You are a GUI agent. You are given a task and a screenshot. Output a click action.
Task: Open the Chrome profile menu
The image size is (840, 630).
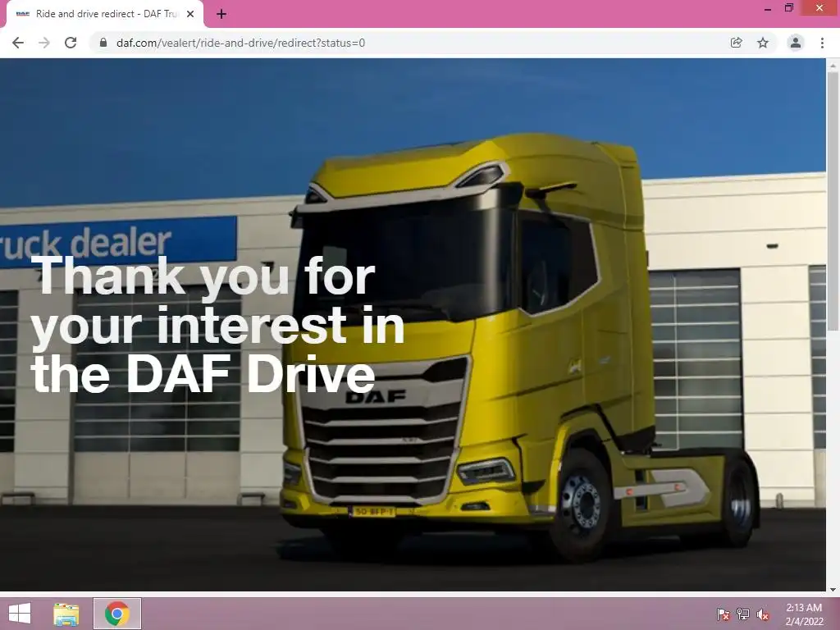click(x=796, y=43)
